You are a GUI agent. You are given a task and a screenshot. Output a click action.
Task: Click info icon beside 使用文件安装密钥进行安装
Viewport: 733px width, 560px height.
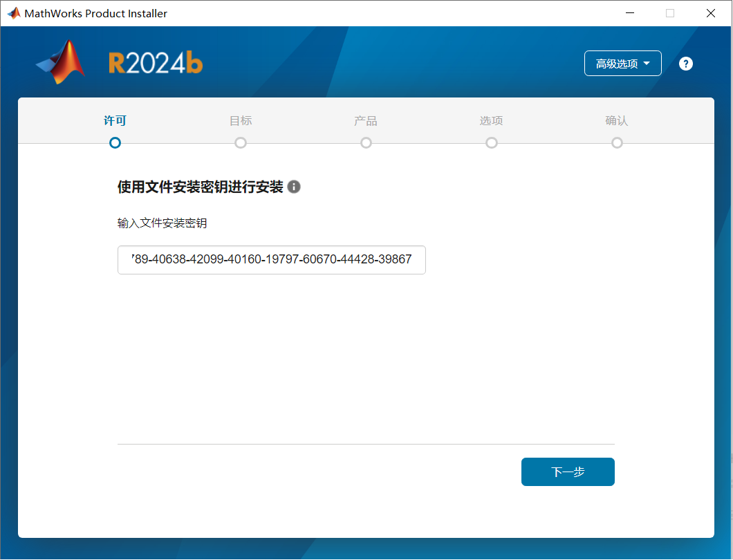click(x=294, y=187)
